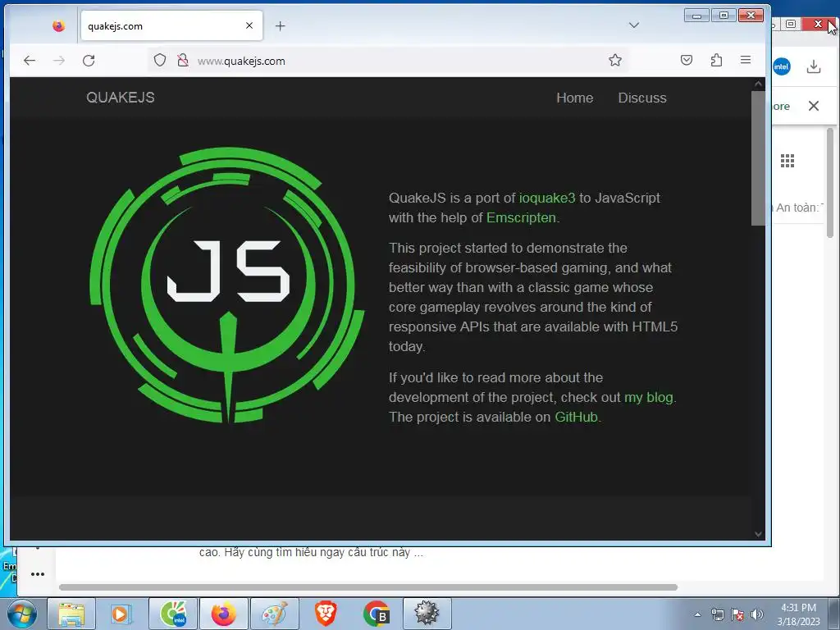
Task: Maximize the Firefox window
Action: pos(724,16)
